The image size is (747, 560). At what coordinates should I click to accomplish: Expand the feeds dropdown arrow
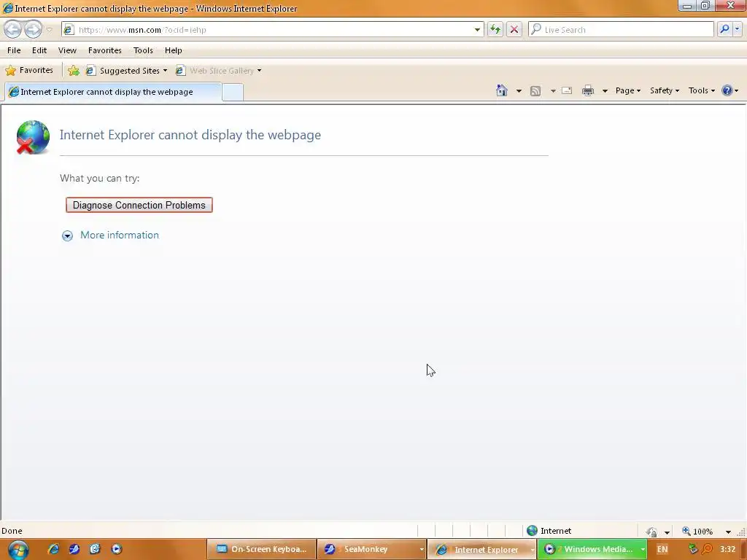tap(553, 90)
